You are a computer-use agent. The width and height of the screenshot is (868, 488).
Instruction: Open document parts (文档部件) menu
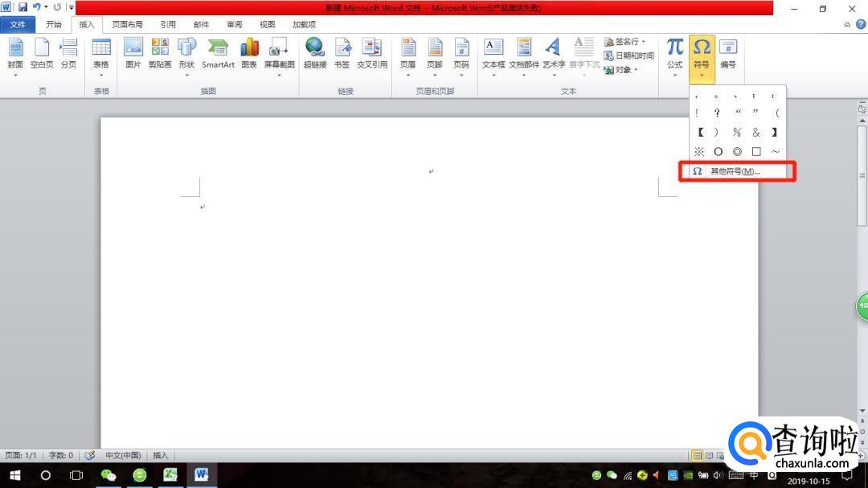(x=524, y=55)
